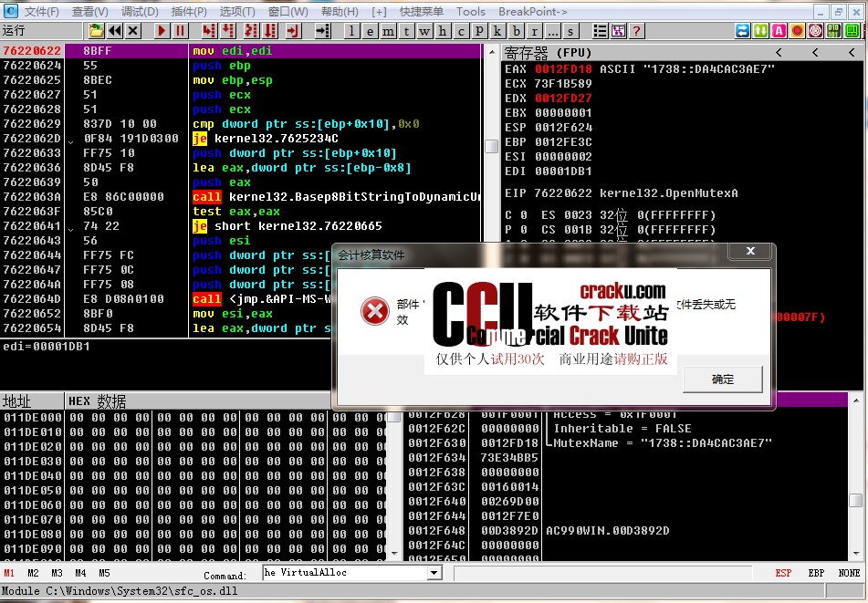Go to address with the black arrow icon
This screenshot has width=868, height=603.
(323, 31)
